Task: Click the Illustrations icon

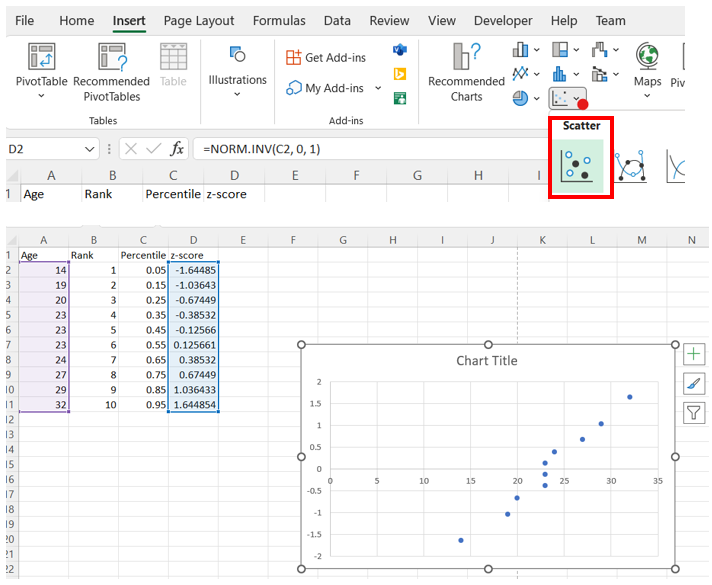Action: pos(237,54)
